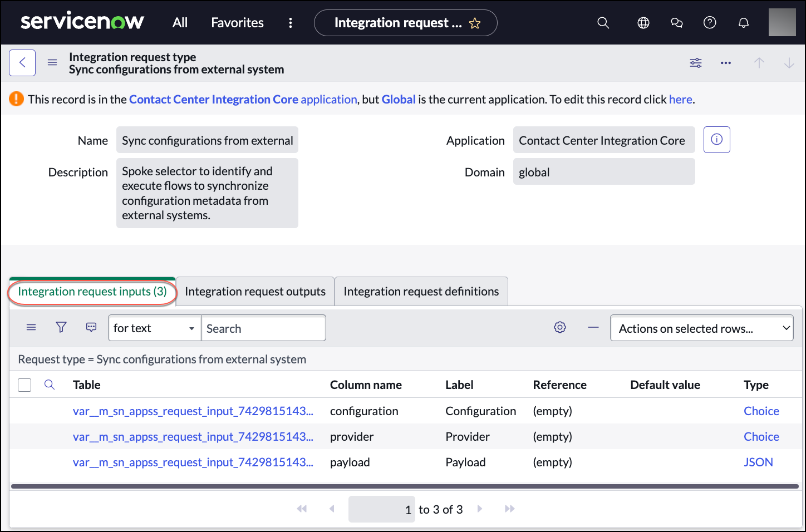
Task: Sort by the Default value header
Action: click(665, 385)
